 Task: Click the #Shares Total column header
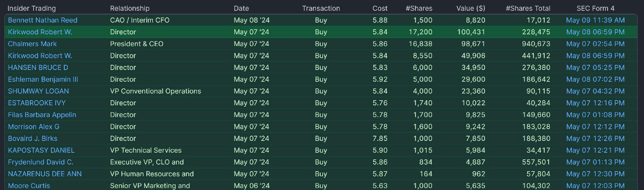coord(528,8)
